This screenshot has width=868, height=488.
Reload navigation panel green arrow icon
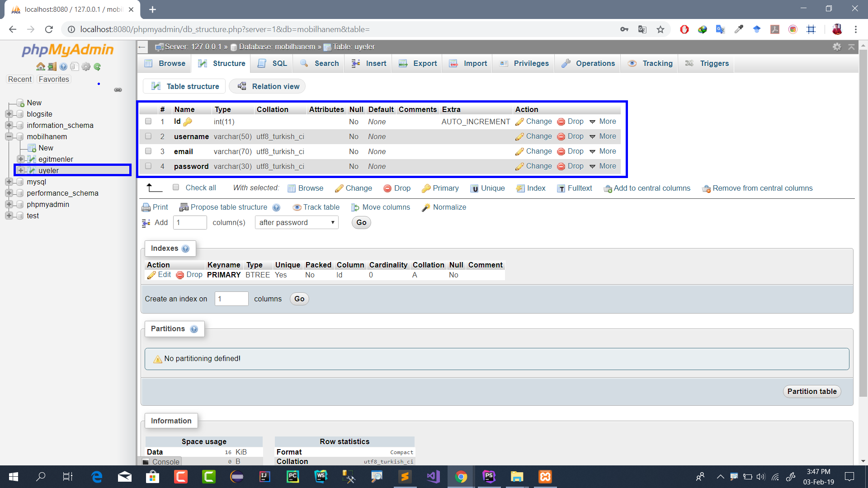click(x=97, y=67)
